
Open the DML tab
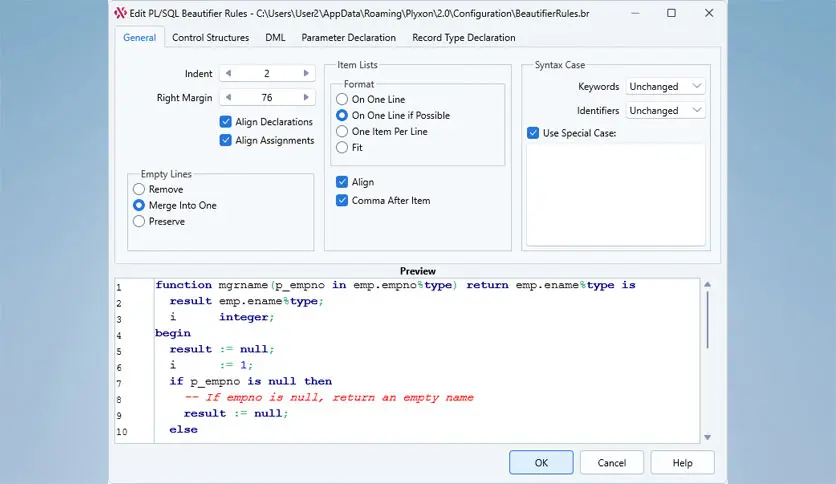pos(275,37)
